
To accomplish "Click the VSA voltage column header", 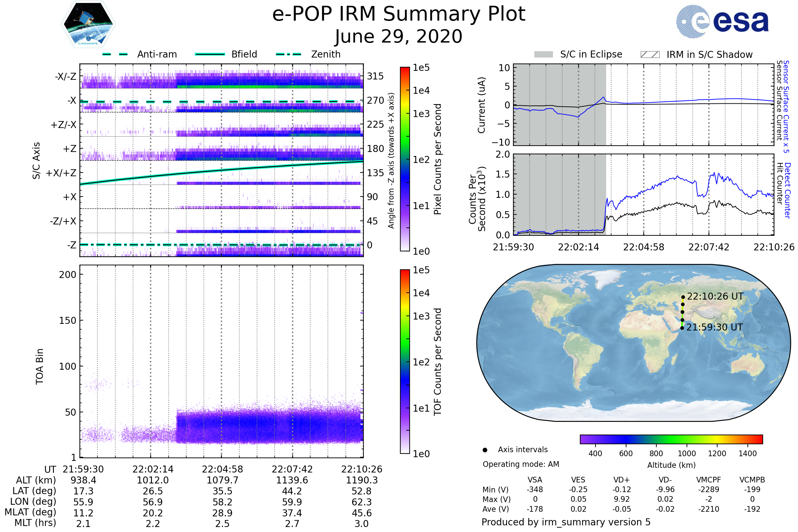I will (x=535, y=480).
